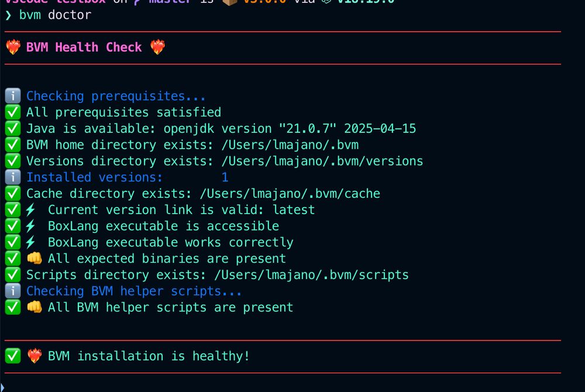Click the green check beside 'All prerequisites satisfied'
585x392 pixels.
tap(13, 112)
